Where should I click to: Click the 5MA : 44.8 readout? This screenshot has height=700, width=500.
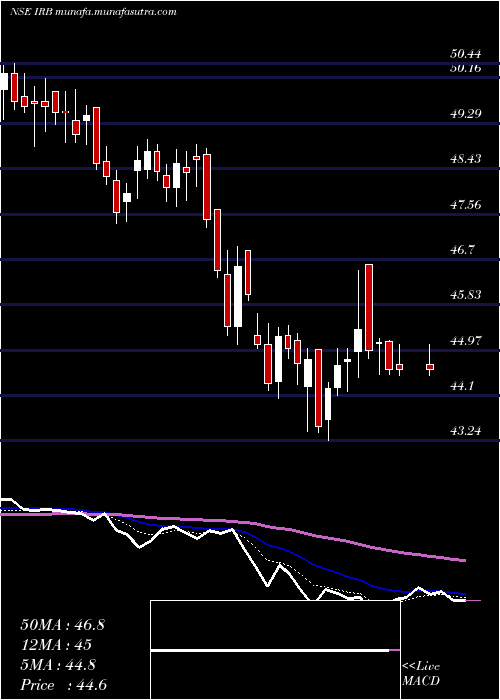point(58,665)
